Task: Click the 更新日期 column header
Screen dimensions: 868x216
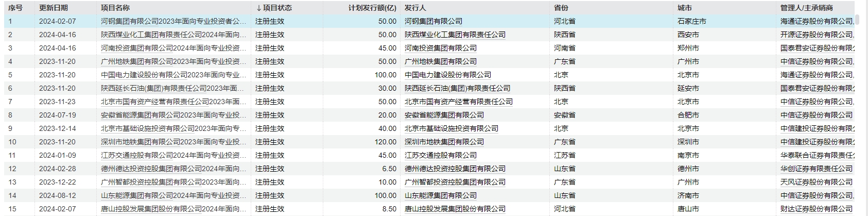Action: (53, 8)
